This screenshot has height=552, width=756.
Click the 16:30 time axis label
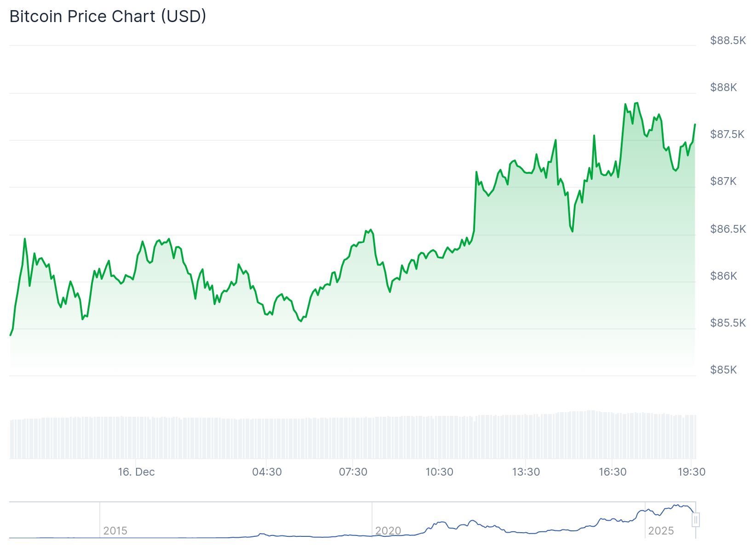click(x=613, y=472)
